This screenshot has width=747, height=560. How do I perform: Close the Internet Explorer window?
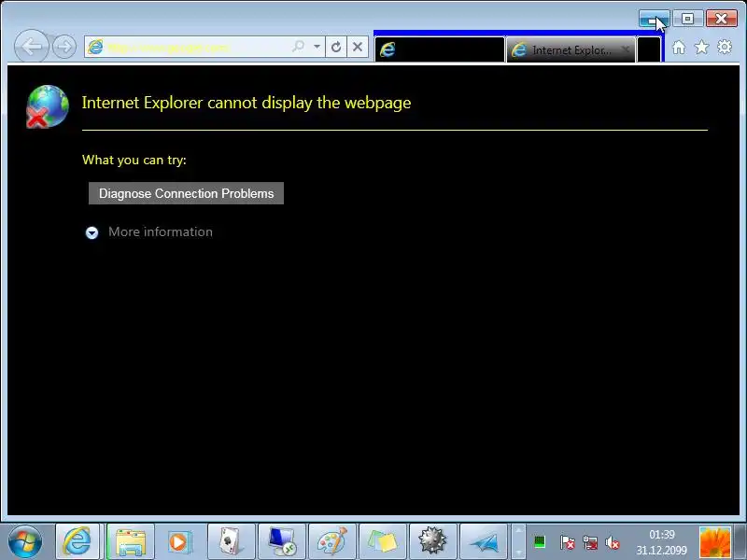(x=721, y=19)
